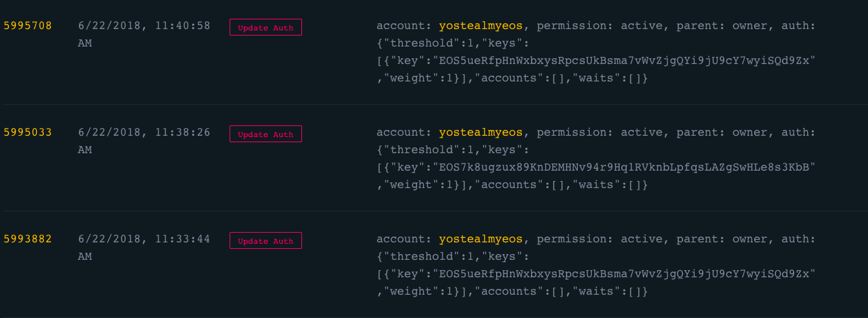868x318 pixels.
Task: Click Update Auth badge for block 5995033
Action: [265, 134]
